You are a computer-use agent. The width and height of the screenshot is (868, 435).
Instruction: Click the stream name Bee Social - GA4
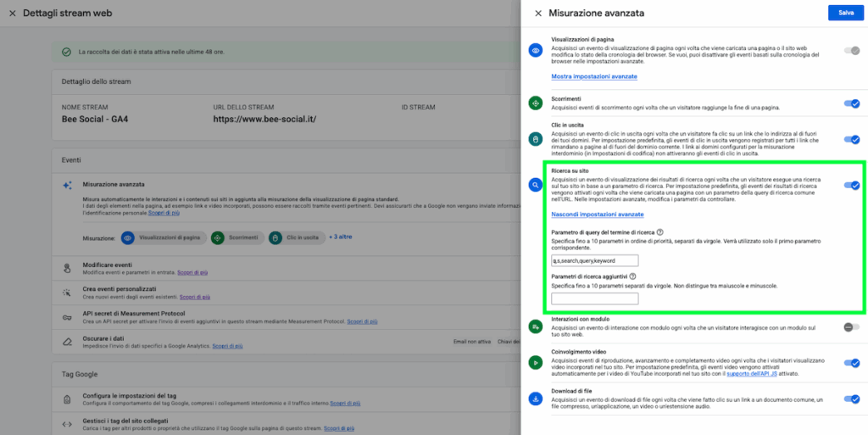(x=95, y=119)
